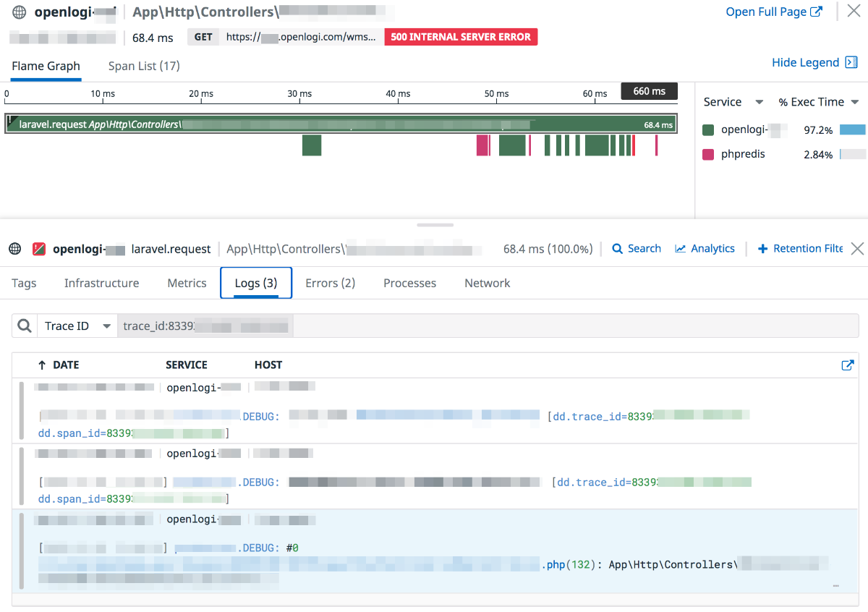Image resolution: width=868 pixels, height=612 pixels.
Task: Switch to the Span List (17) tab
Action: (x=144, y=66)
